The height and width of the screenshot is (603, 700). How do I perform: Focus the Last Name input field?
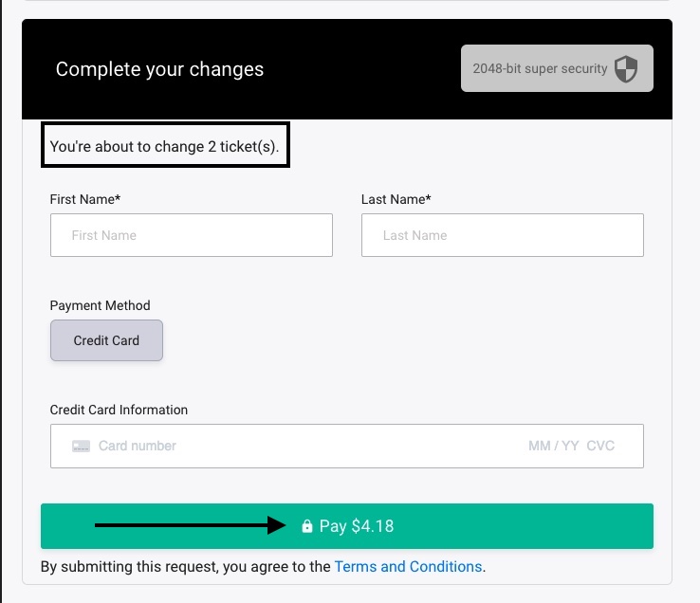502,235
